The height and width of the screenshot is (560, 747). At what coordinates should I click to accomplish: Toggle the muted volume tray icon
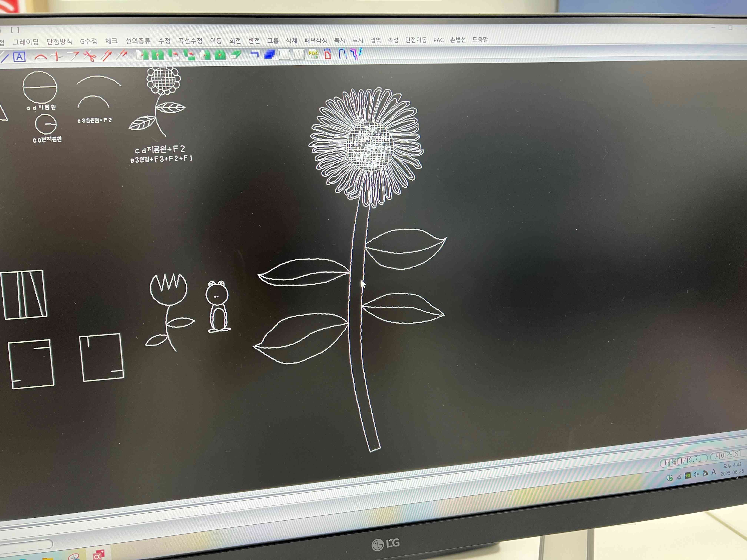coord(696,474)
